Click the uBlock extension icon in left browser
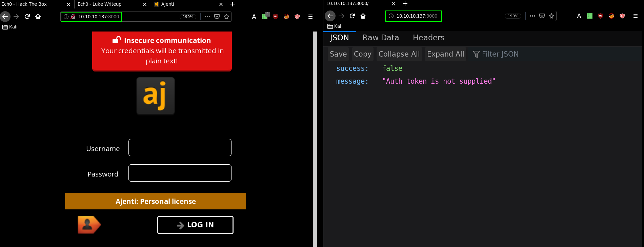 pos(276,17)
